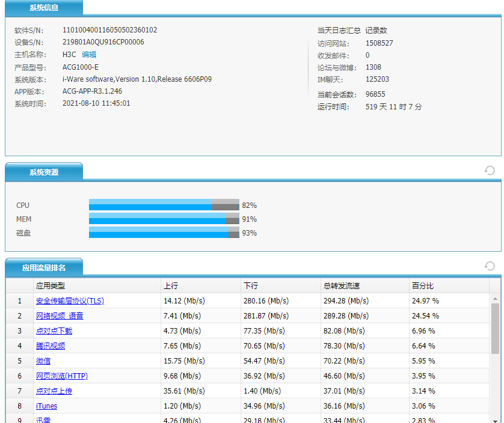
Task: Click 访问网站 count 1508527
Action: (x=379, y=43)
